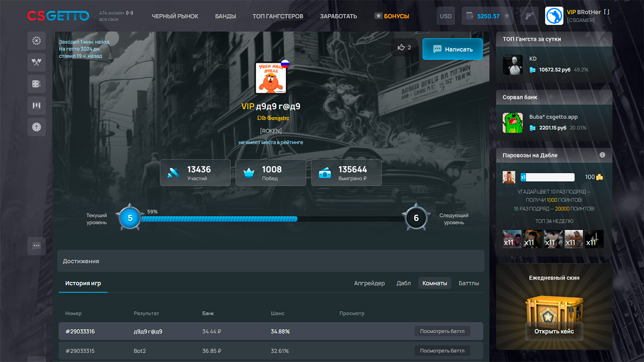Open the dice game sidebar icon
This screenshot has width=644, height=362.
[x=36, y=84]
